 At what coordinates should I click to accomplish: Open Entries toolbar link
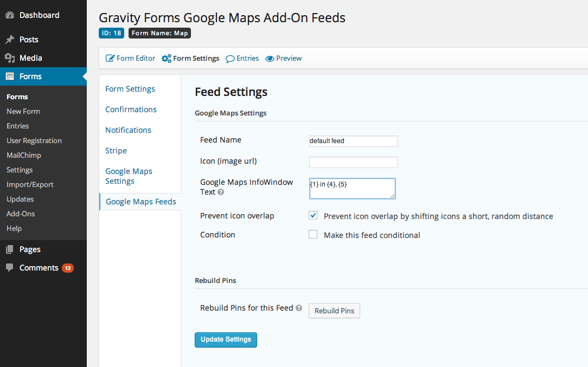click(x=242, y=59)
